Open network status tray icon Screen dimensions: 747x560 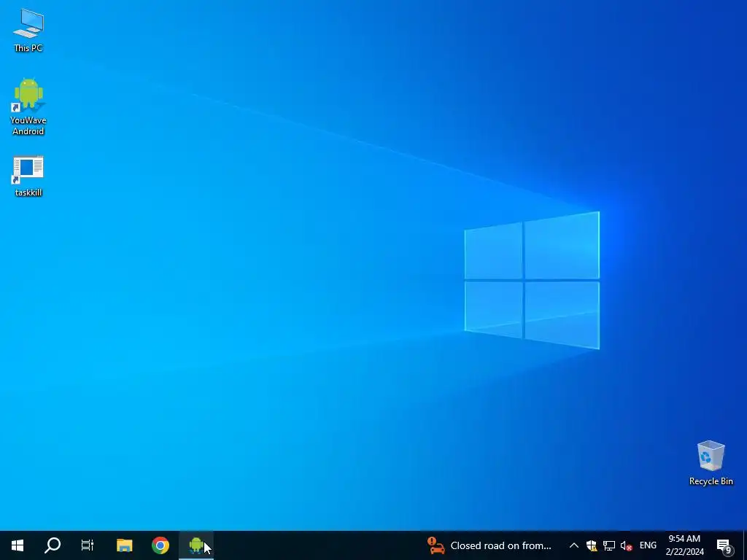pyautogui.click(x=609, y=545)
